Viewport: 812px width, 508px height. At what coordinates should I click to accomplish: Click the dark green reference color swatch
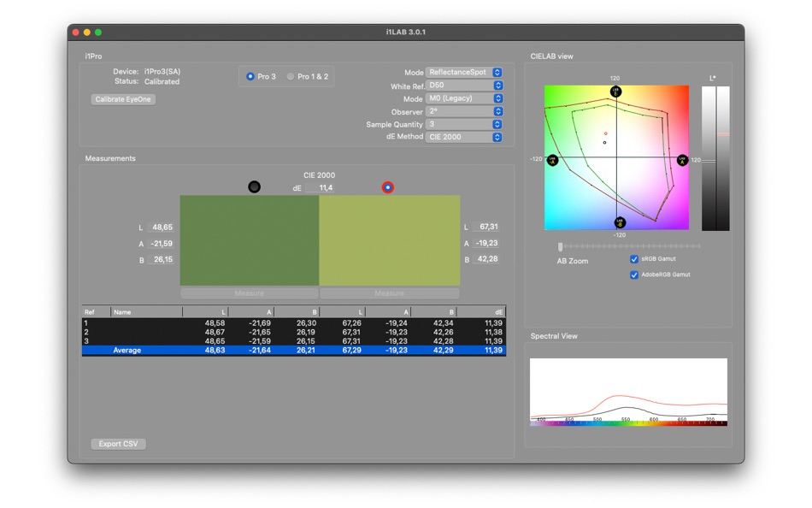click(x=249, y=240)
